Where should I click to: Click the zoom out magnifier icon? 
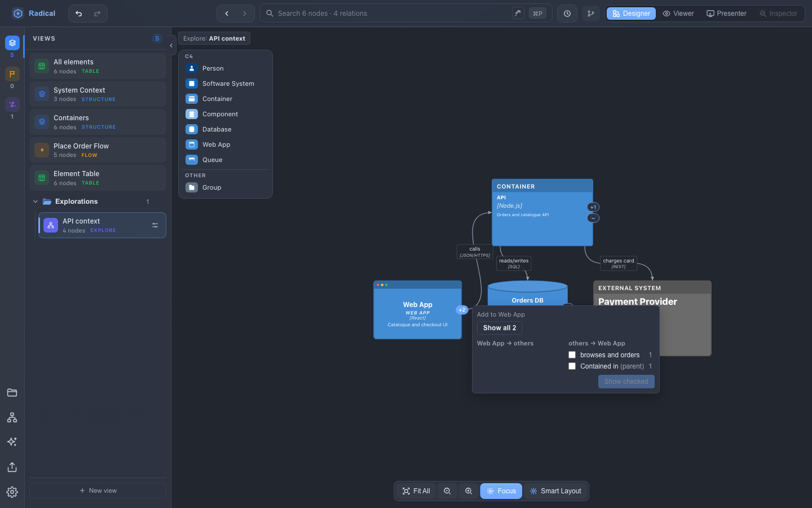[447, 491]
